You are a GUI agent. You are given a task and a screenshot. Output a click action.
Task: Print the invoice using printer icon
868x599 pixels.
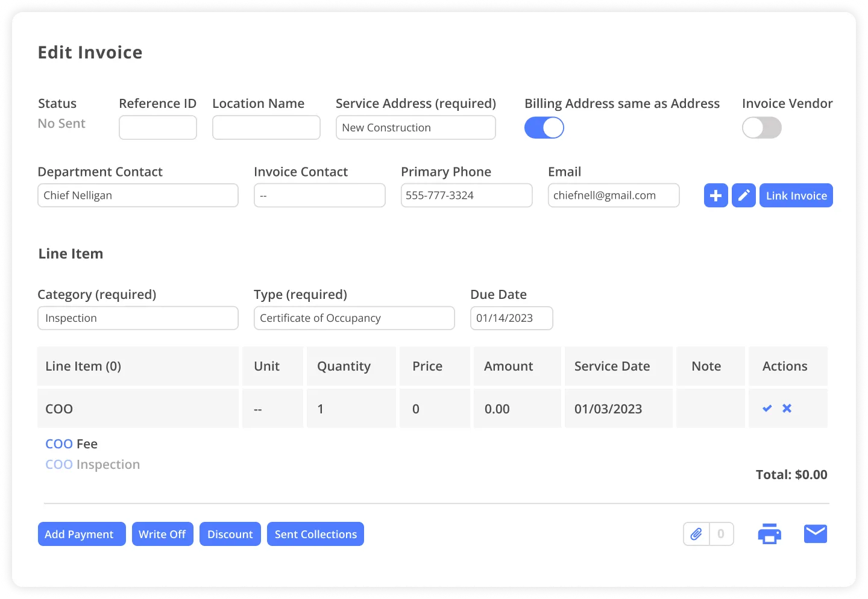[x=769, y=534]
